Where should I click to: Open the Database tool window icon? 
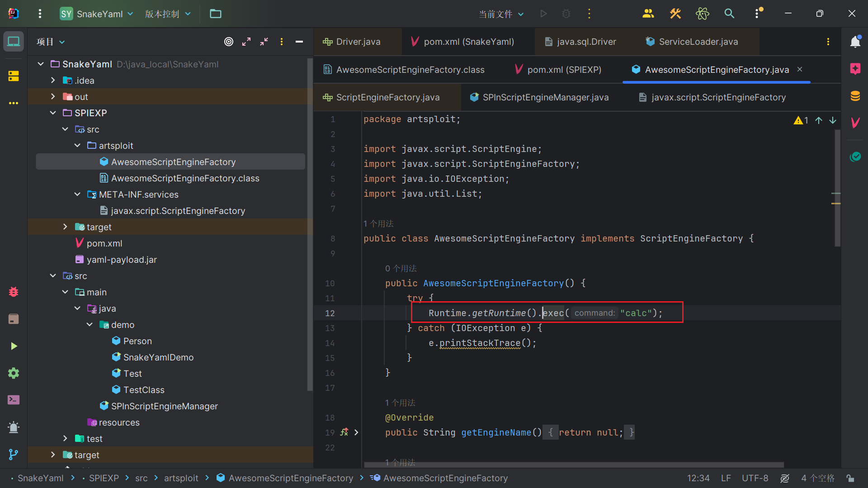(855, 96)
